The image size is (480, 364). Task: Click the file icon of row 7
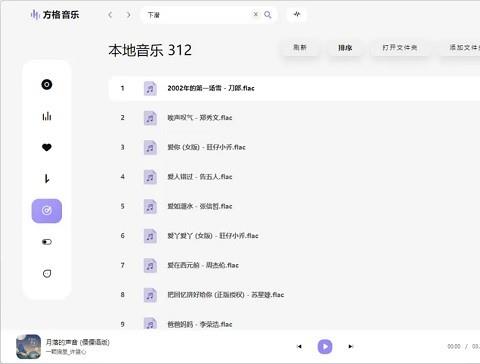point(150,265)
